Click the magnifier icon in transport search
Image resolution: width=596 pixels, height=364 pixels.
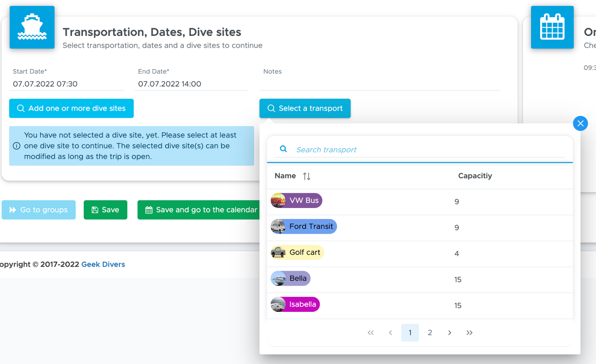pyautogui.click(x=283, y=149)
